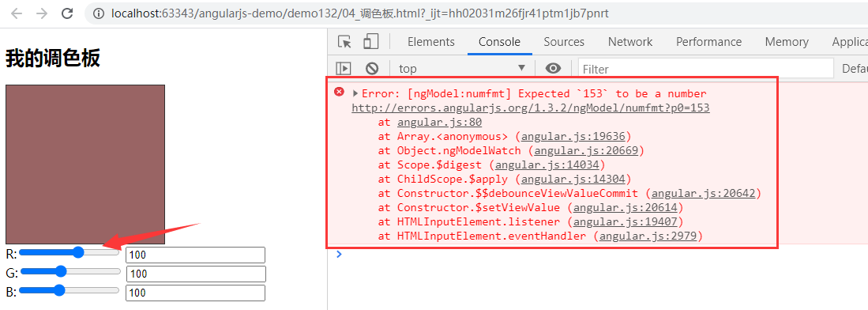Open the angular.js:14304 $apply link

573,180
